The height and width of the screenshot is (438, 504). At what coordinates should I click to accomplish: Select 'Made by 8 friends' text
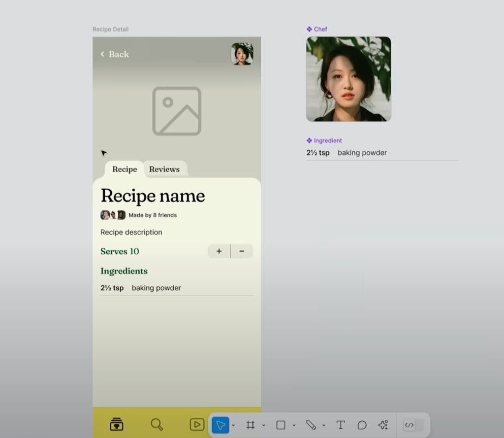click(153, 215)
